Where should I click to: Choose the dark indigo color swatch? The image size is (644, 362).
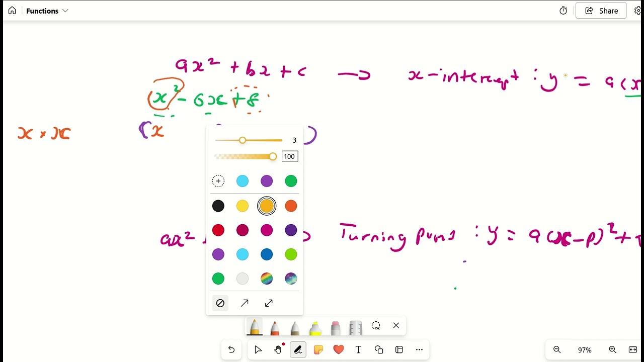[291, 230]
